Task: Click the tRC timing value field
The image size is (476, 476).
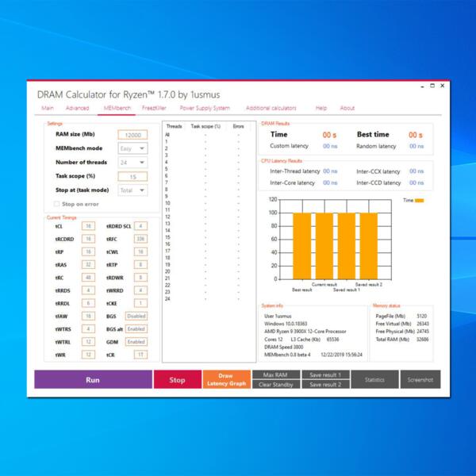Action: (88, 278)
